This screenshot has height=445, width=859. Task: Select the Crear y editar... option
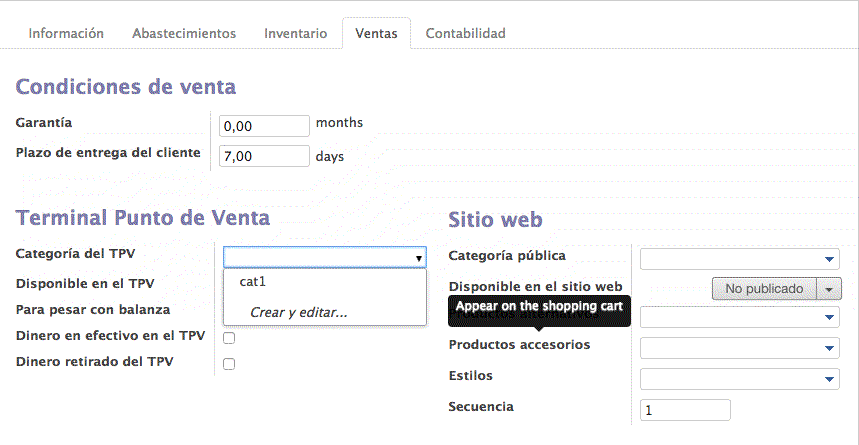tap(298, 313)
